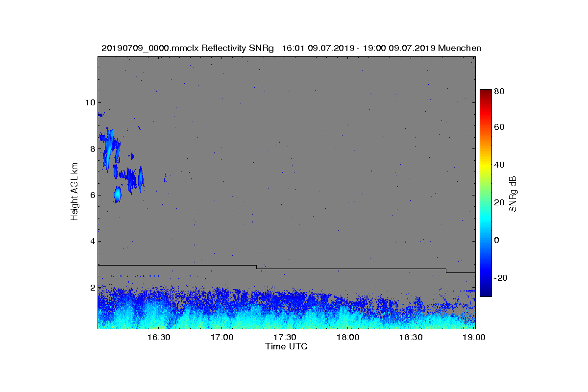Click the 18:00 time axis label
Screen dimensions: 588x392
[x=348, y=337]
